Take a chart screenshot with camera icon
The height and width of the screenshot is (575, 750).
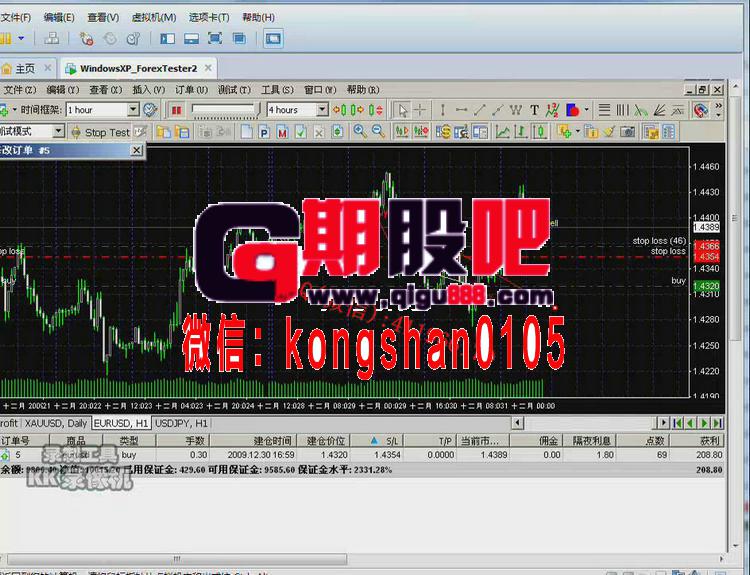[x=627, y=132]
